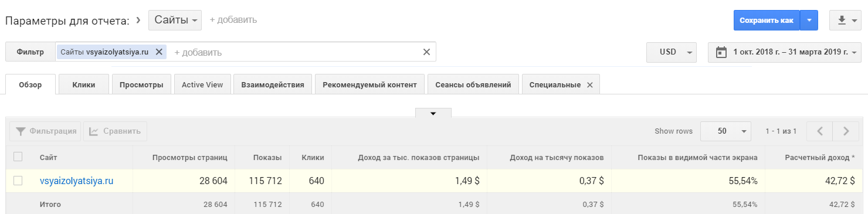Click the Сравнить chart button
The image size is (868, 214).
(115, 131)
